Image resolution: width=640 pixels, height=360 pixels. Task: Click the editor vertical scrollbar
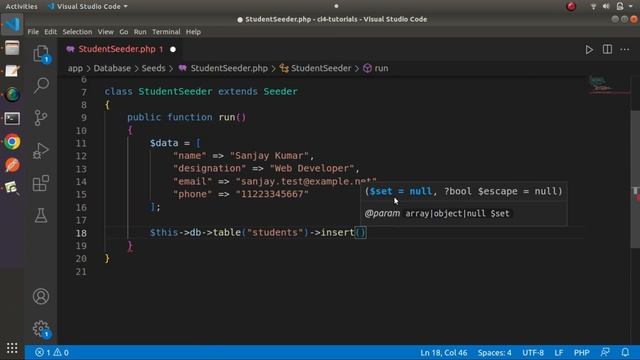(x=635, y=179)
